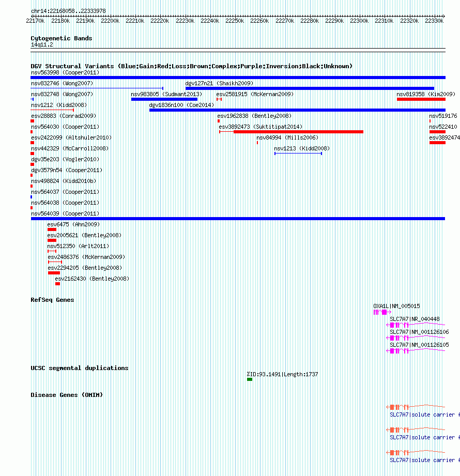
Task: Open the nsv1212 (Kidd2008) variant label
Action: [59, 105]
